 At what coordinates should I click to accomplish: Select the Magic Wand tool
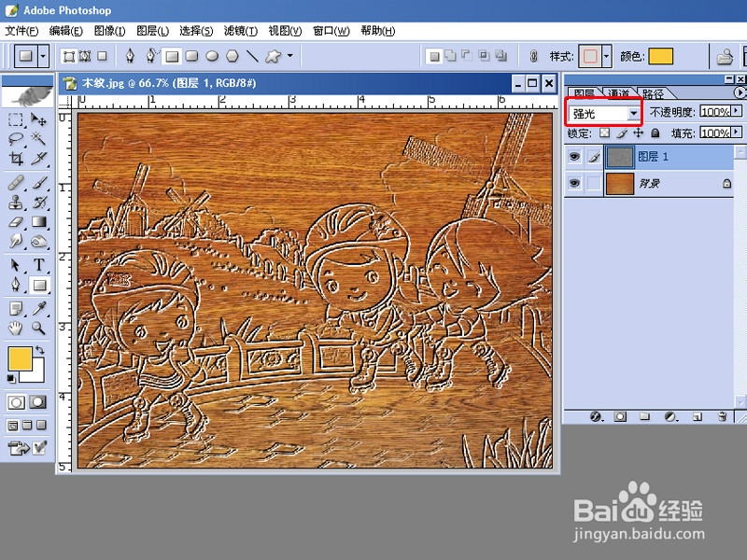pos(38,138)
